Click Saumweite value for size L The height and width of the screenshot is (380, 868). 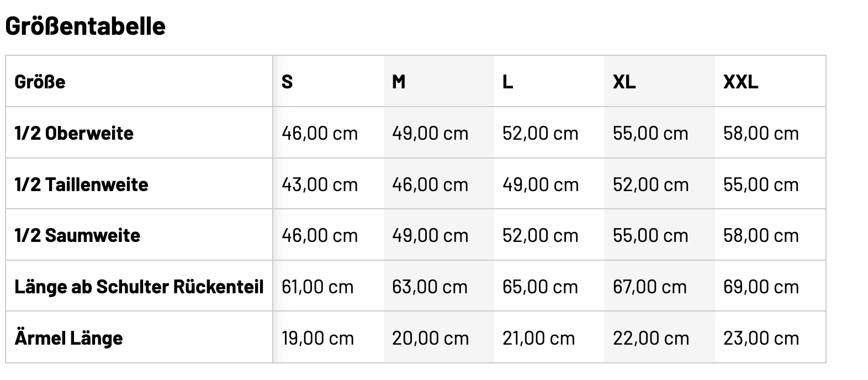(540, 235)
